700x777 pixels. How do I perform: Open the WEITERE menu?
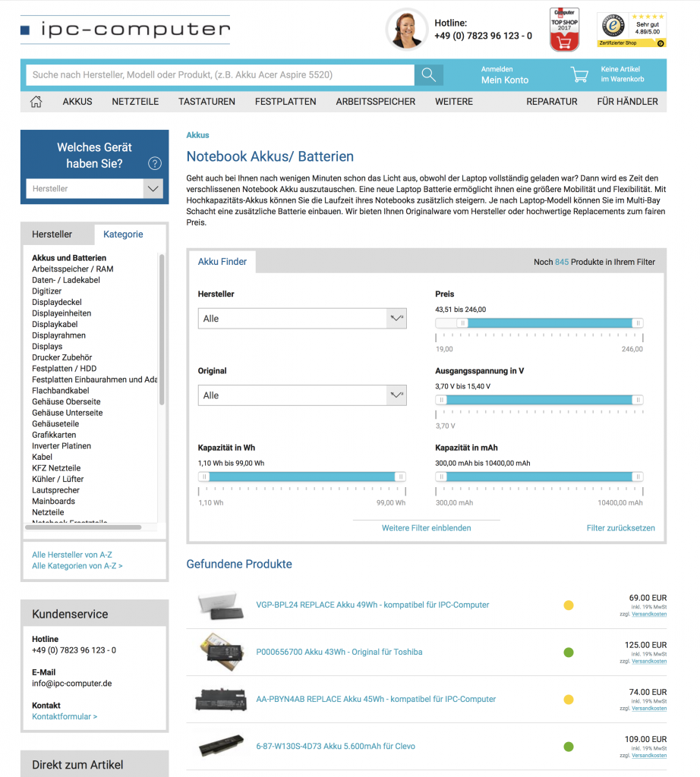(x=454, y=102)
